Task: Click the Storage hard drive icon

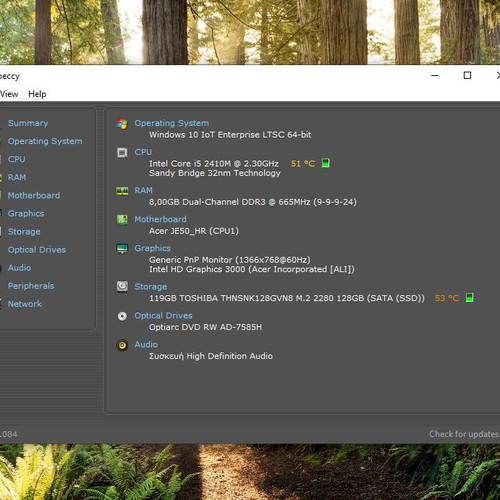Action: (122, 287)
